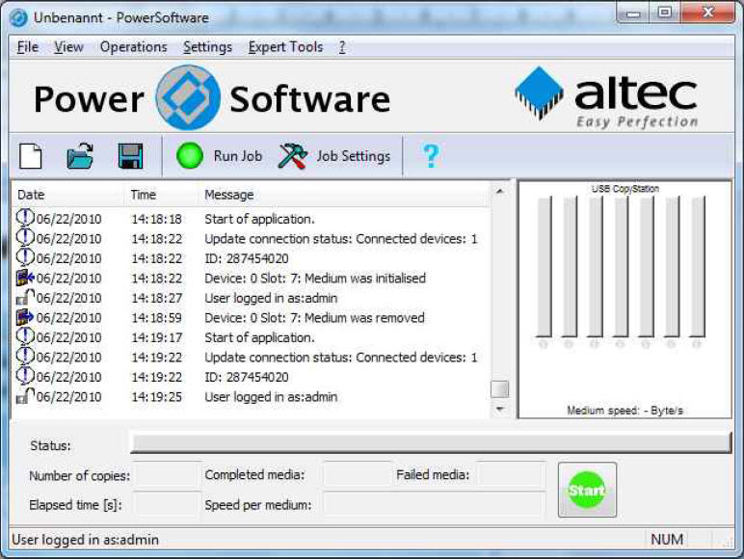Sort the log by the Message column header
This screenshot has height=560, width=744.
pyautogui.click(x=343, y=195)
